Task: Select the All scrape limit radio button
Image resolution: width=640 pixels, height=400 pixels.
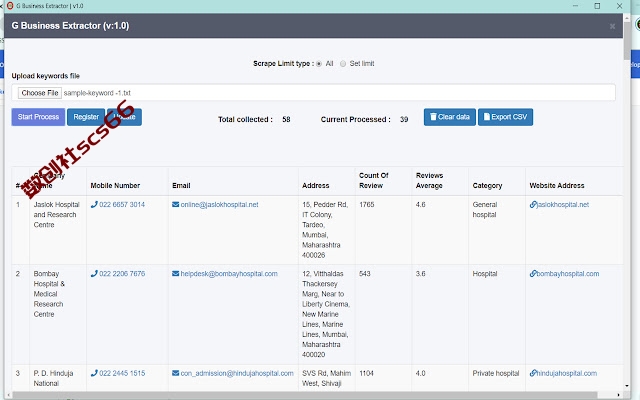Action: 319,64
